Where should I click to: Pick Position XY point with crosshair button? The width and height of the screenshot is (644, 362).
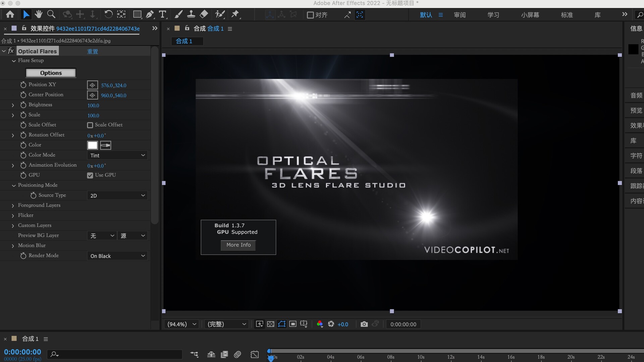point(92,85)
